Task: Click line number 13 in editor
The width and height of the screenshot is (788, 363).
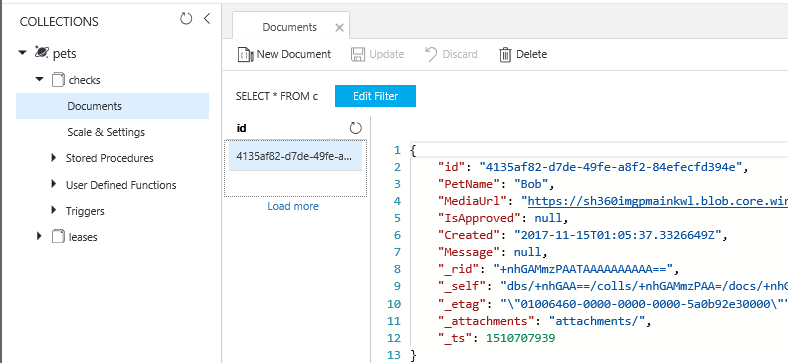Action: [395, 355]
